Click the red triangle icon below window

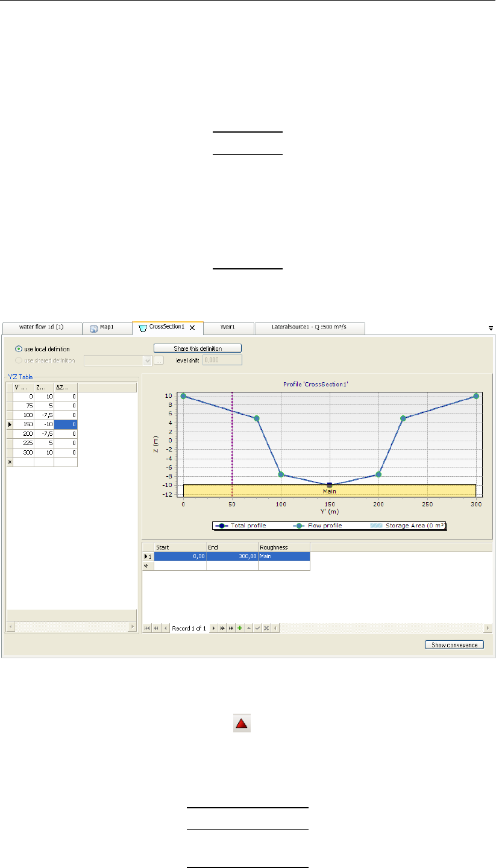[243, 724]
